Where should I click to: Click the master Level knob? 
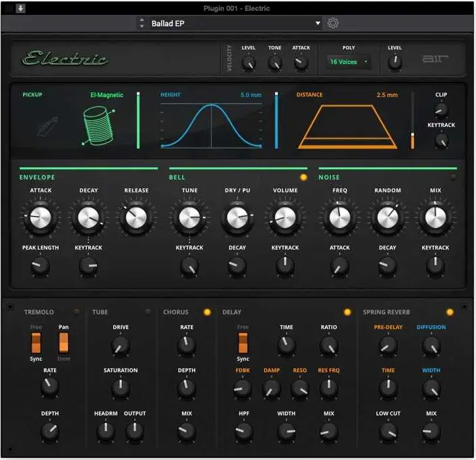tap(394, 63)
